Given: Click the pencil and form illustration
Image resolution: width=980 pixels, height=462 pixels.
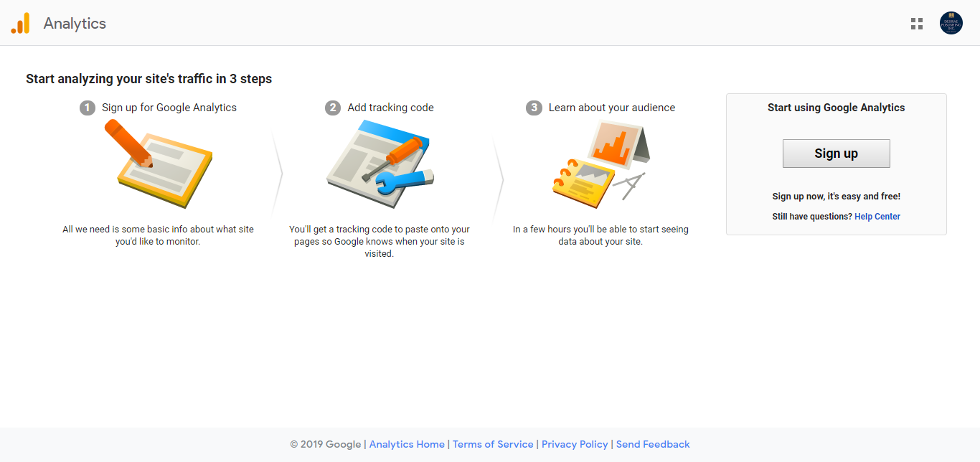Looking at the screenshot, I should pyautogui.click(x=158, y=164).
